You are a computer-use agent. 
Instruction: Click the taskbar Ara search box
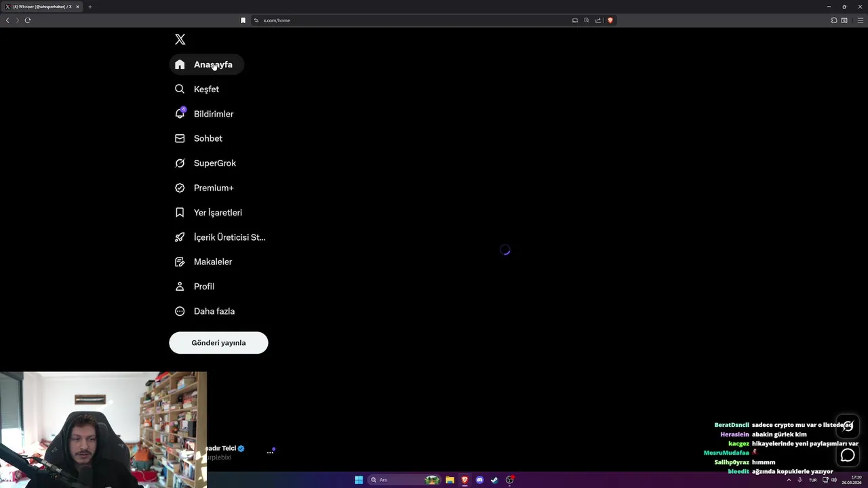[x=404, y=480]
